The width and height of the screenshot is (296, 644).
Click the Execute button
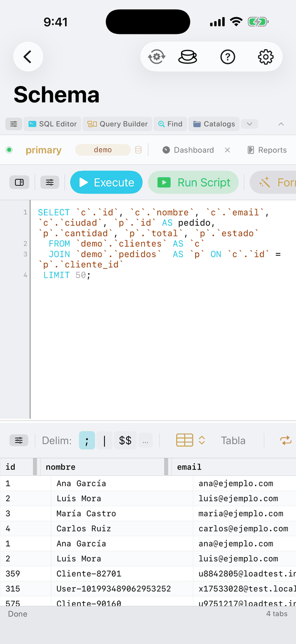point(106,182)
